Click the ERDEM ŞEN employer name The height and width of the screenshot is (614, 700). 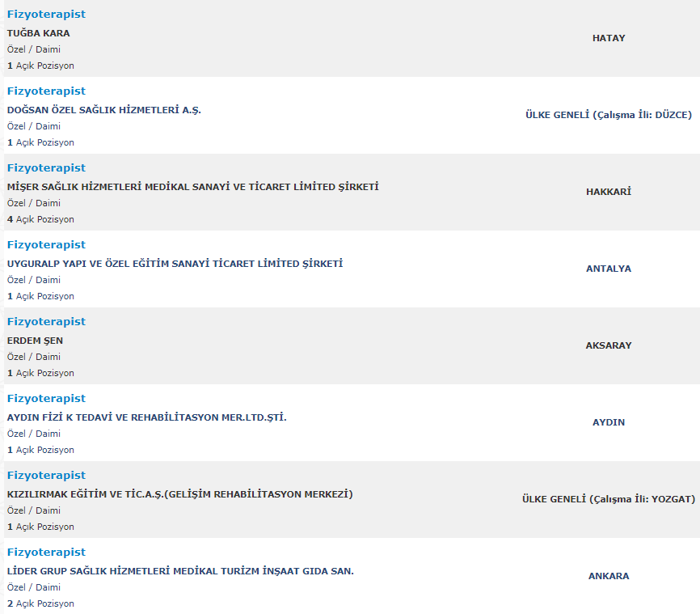(x=35, y=341)
